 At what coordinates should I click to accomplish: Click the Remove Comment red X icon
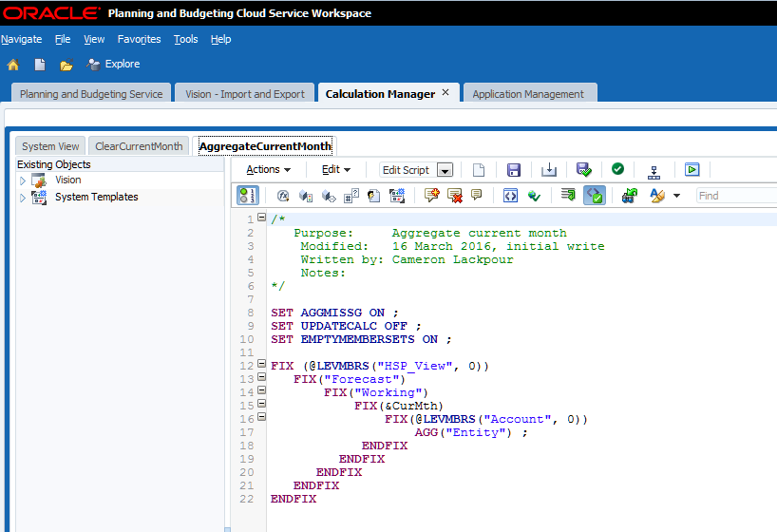[454, 196]
